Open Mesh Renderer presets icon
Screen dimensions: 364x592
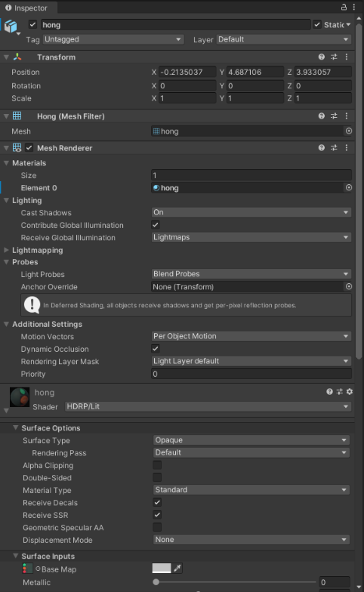click(334, 148)
